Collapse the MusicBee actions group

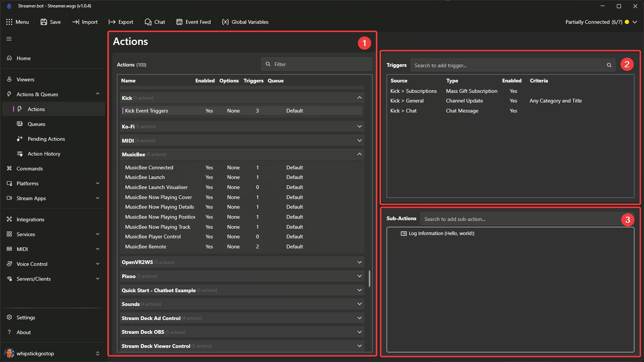click(359, 154)
